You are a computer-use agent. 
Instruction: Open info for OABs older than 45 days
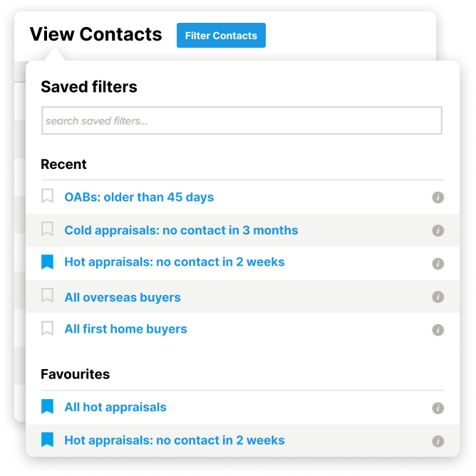[438, 197]
